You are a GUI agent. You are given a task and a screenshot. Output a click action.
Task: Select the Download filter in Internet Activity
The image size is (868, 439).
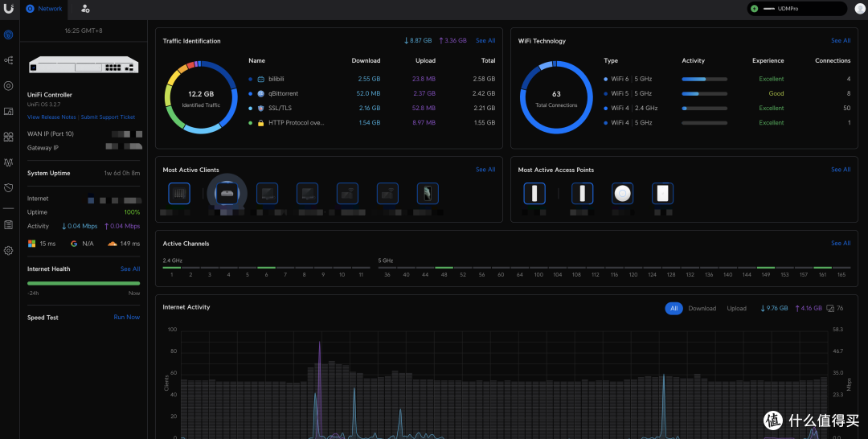point(702,309)
